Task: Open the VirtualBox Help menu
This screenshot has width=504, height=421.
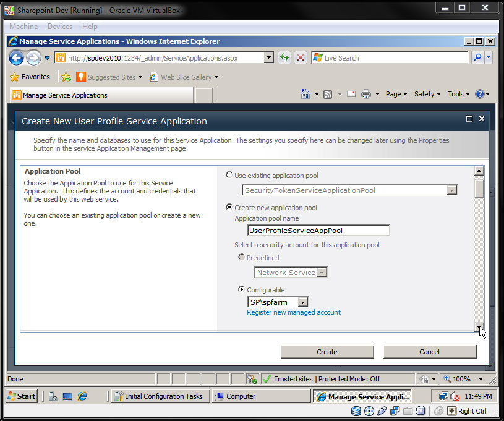Action: pos(90,27)
